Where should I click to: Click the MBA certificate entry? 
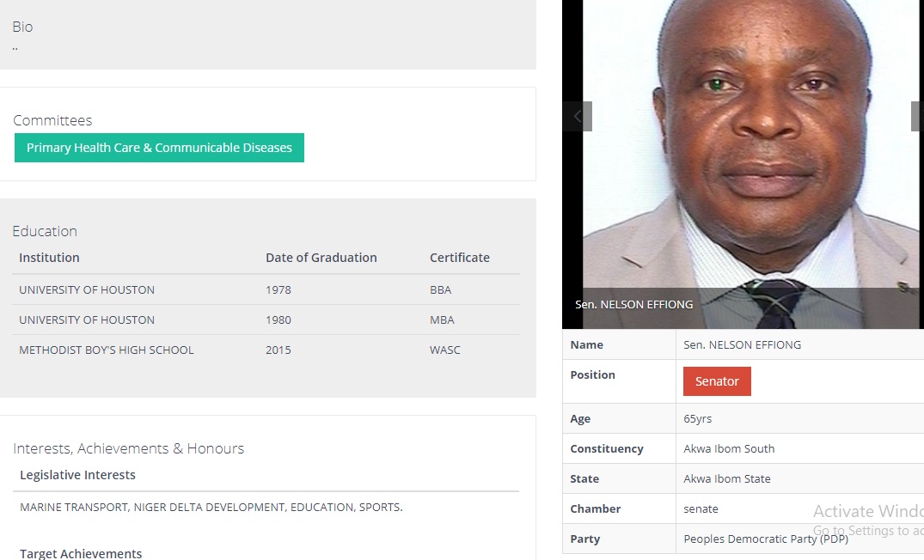[x=442, y=320]
